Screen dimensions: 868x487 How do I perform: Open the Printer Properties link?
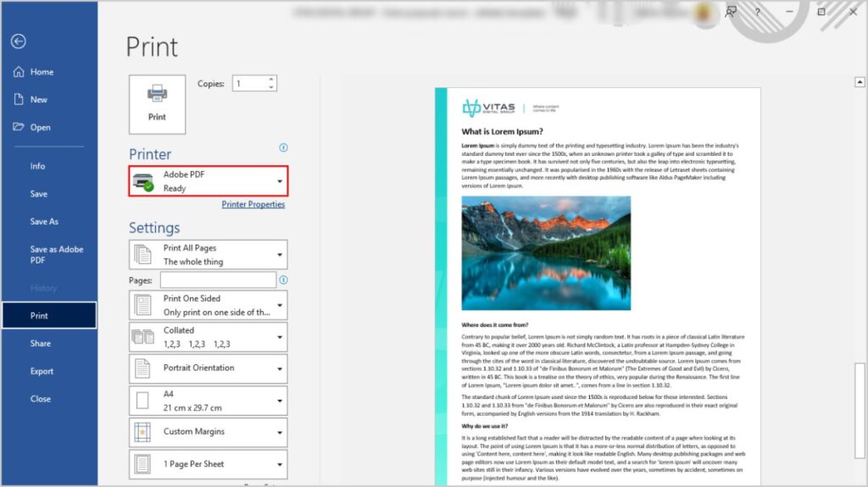click(253, 204)
